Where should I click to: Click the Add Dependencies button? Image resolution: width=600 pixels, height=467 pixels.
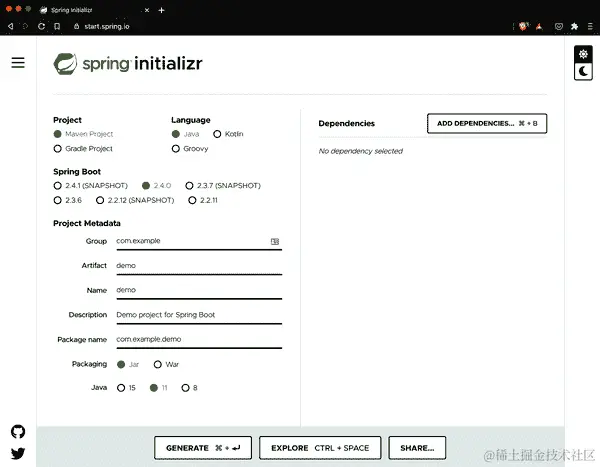pyautogui.click(x=487, y=123)
